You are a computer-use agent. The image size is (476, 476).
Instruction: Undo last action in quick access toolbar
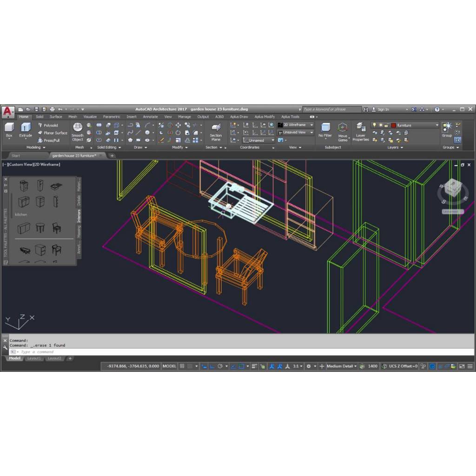point(60,109)
